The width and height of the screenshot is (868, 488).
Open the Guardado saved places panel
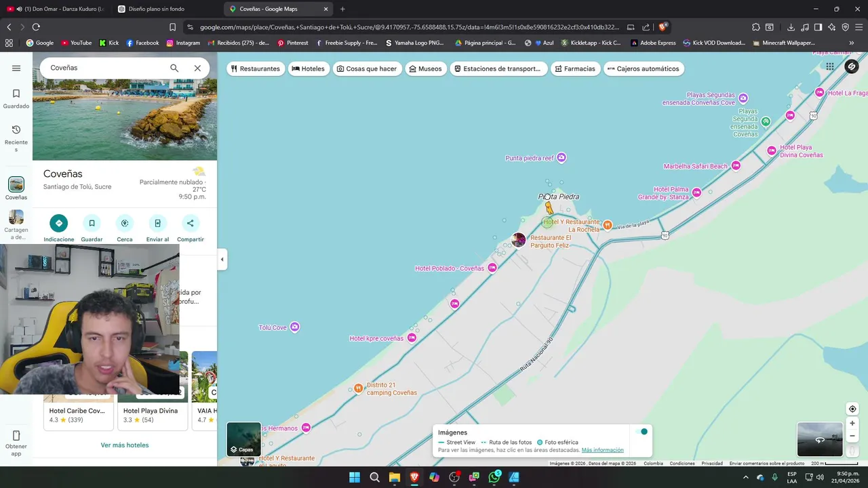point(16,99)
